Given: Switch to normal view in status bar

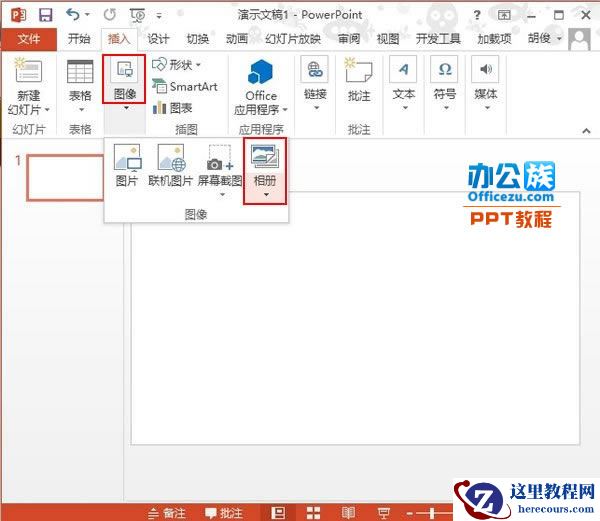Looking at the screenshot, I should click(278, 513).
